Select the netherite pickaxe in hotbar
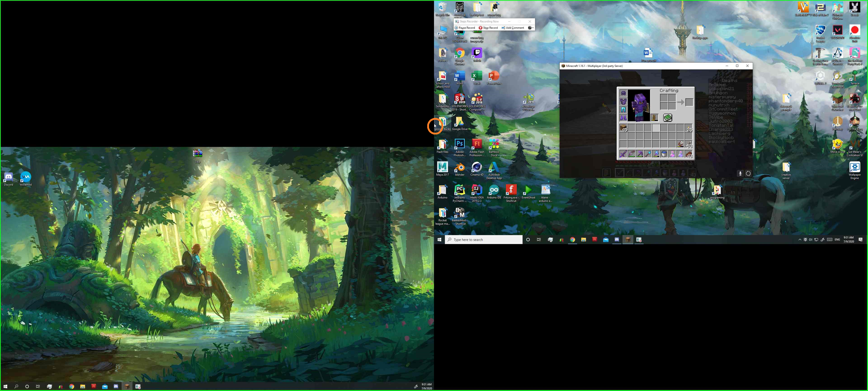Screen dimensions: 868x391 pyautogui.click(x=639, y=154)
